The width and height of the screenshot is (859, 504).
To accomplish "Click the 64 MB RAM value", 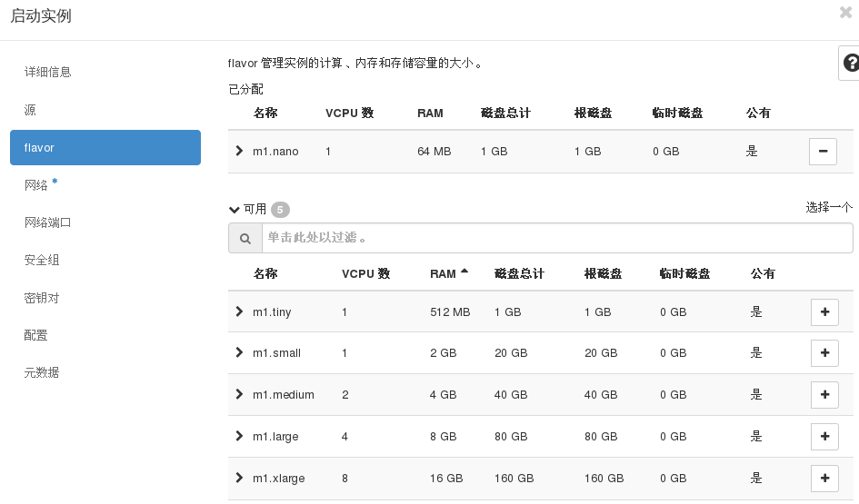I will click(434, 152).
